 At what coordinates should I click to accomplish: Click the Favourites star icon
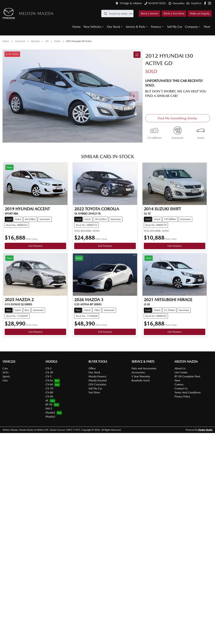tap(170, 3)
